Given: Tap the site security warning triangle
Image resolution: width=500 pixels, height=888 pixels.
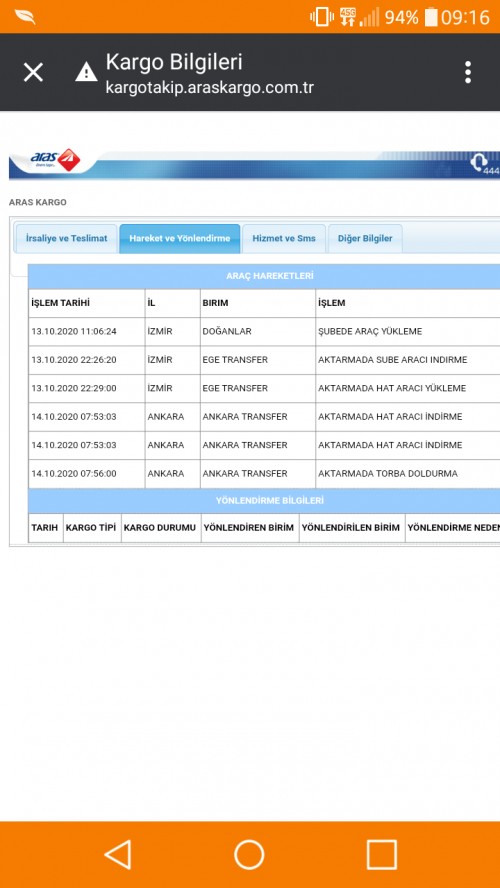Looking at the screenshot, I should 86,72.
